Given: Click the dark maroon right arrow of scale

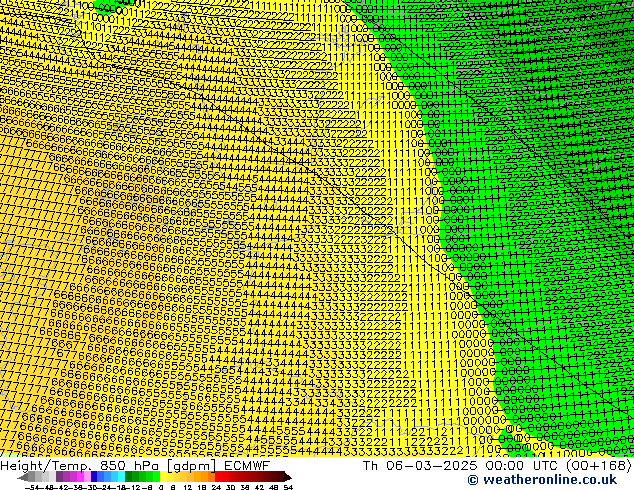Looking at the screenshot, I should [x=288, y=477].
